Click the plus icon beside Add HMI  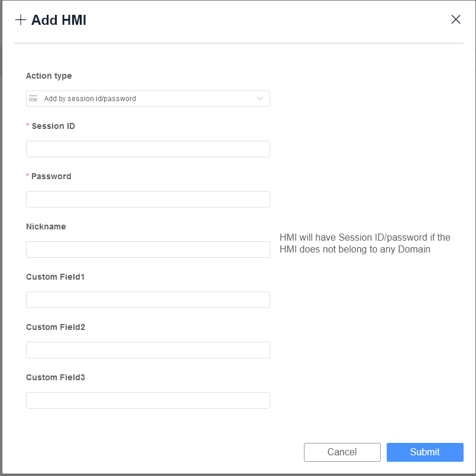21,20
